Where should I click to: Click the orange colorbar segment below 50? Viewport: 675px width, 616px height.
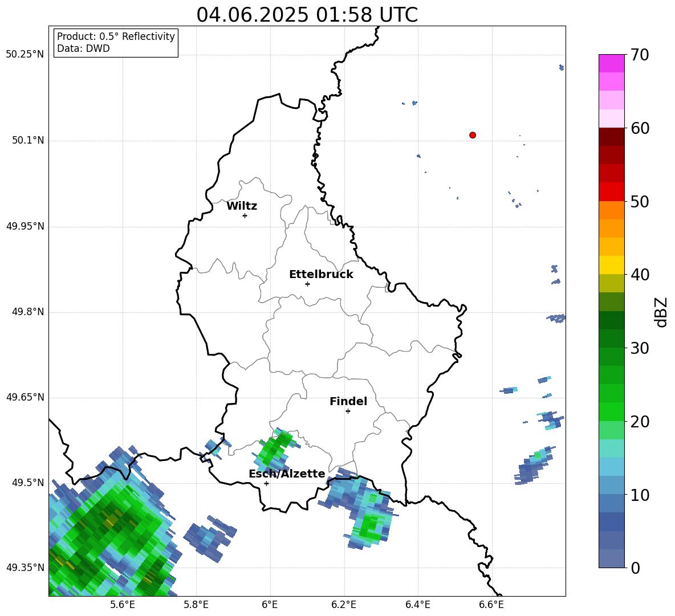(611, 210)
